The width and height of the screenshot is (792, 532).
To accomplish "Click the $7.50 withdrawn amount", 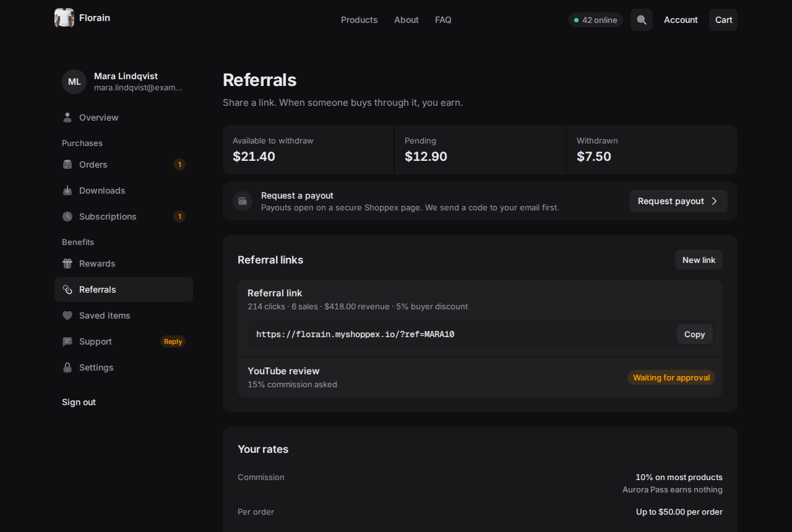I will [x=594, y=157].
